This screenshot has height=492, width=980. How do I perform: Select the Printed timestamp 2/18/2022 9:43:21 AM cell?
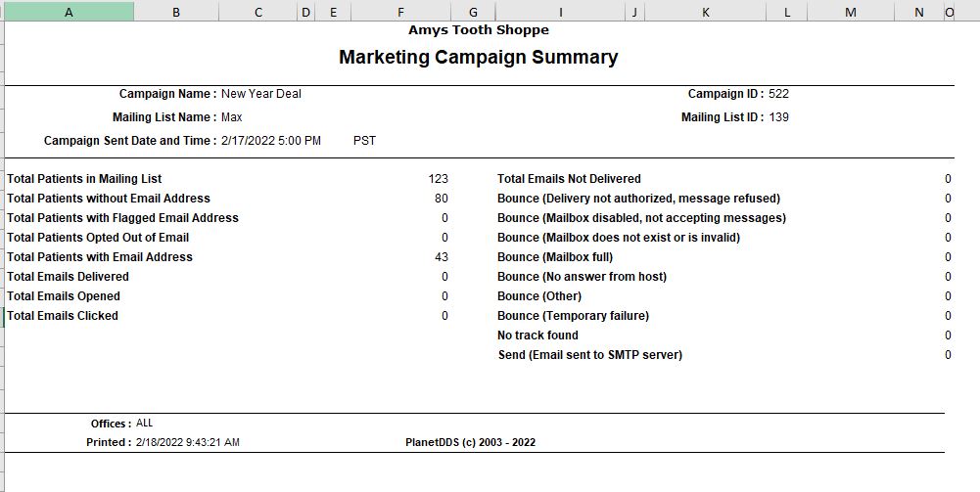(188, 442)
